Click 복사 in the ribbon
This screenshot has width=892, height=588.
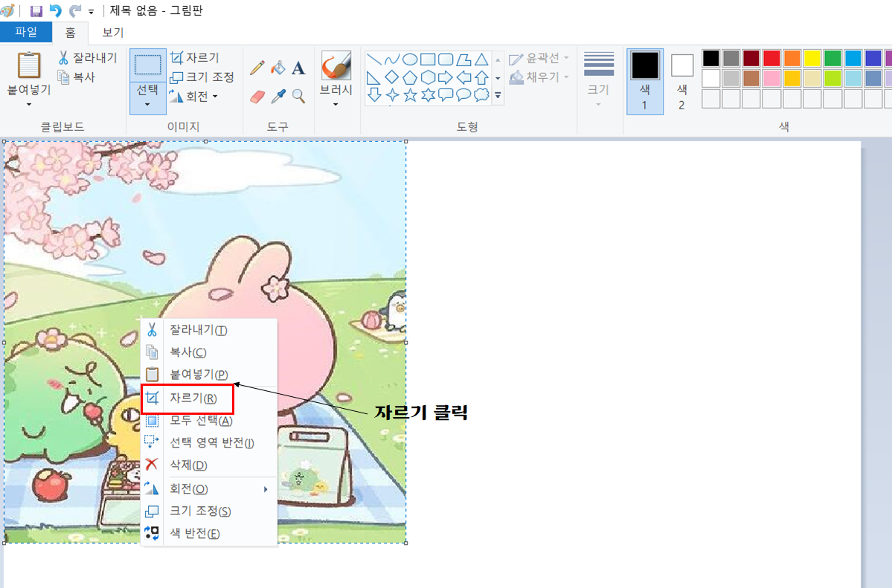76,77
